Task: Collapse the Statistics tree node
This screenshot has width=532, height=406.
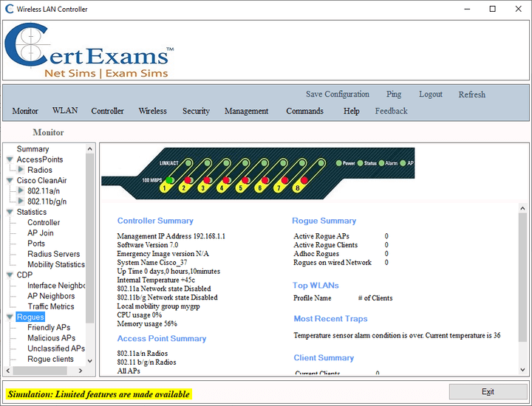Action: (x=10, y=212)
